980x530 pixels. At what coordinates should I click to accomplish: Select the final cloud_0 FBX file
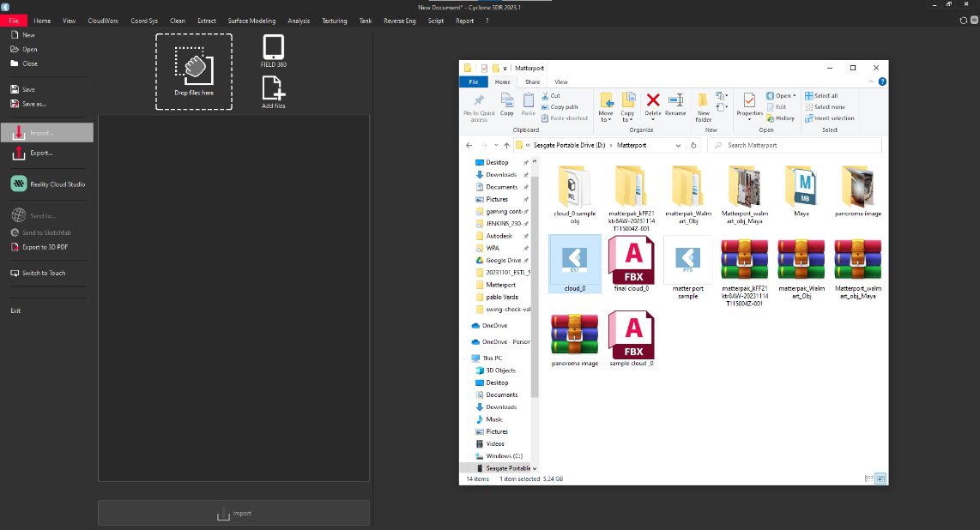point(632,263)
